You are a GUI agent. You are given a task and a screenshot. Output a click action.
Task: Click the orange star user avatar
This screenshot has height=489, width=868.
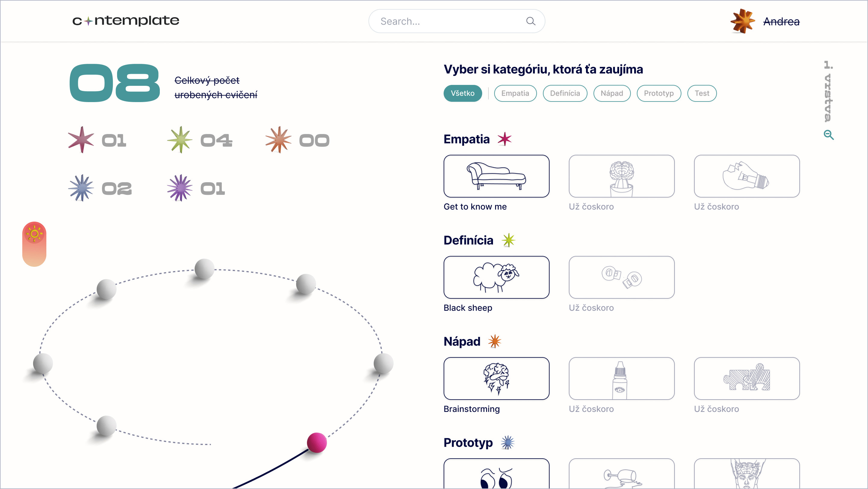pos(742,21)
